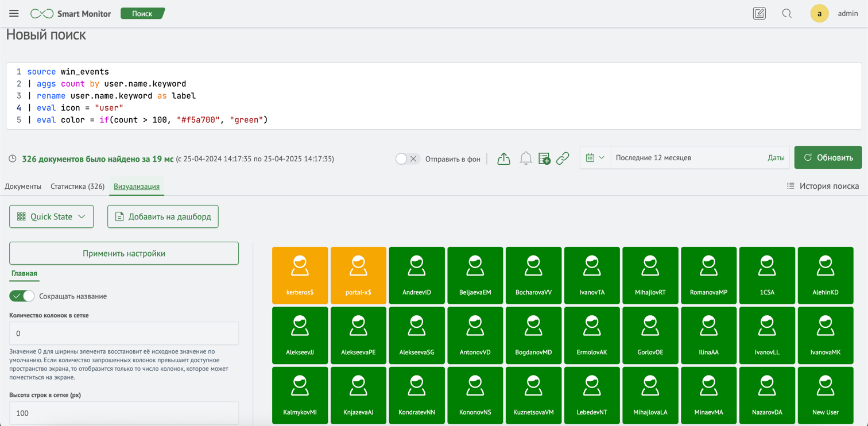Click the MihajlovRT user icon tile
The height and width of the screenshot is (426, 868).
(650, 275)
